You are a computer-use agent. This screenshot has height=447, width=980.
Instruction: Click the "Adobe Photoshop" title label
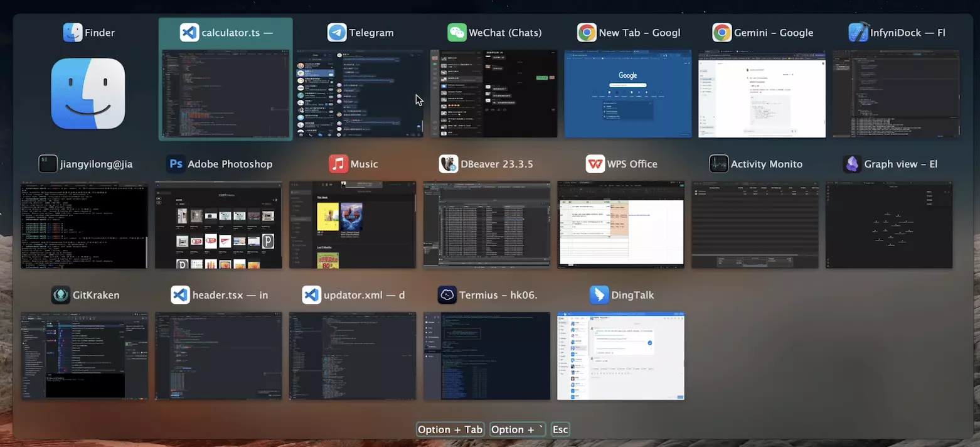230,164
